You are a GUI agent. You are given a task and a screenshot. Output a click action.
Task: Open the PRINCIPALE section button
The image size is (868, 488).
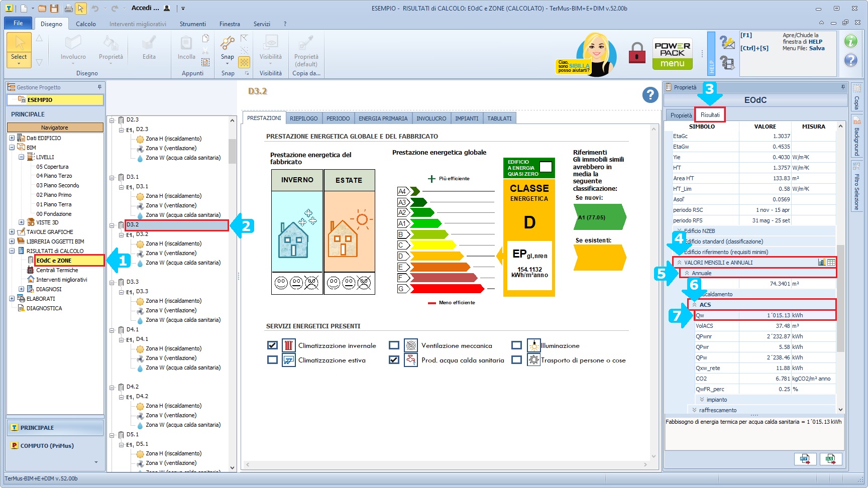point(55,428)
